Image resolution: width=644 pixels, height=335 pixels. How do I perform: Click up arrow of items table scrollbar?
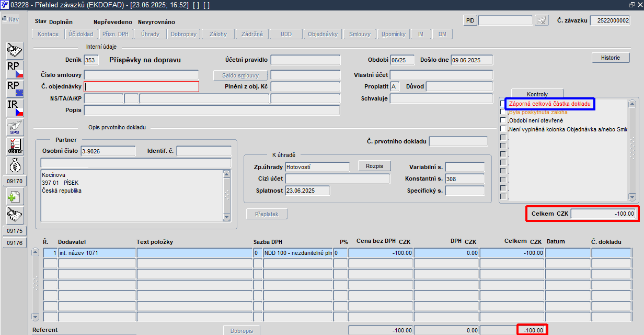click(x=36, y=252)
